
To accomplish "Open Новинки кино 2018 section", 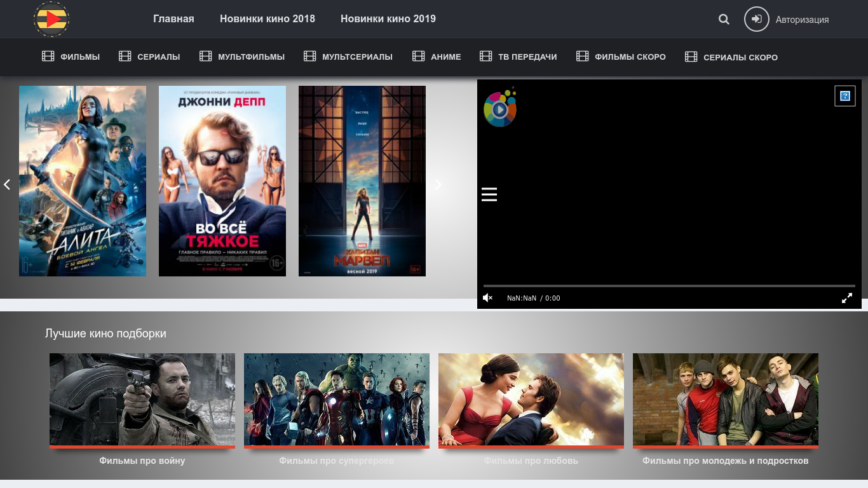I will coord(268,18).
